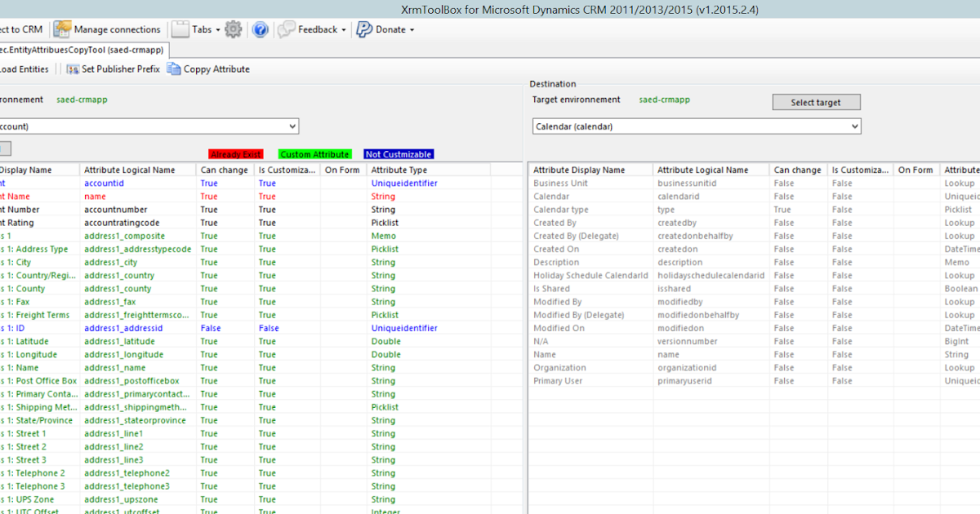The height and width of the screenshot is (514, 980).
Task: Click the Feedback speech bubble icon
Action: coord(286,29)
